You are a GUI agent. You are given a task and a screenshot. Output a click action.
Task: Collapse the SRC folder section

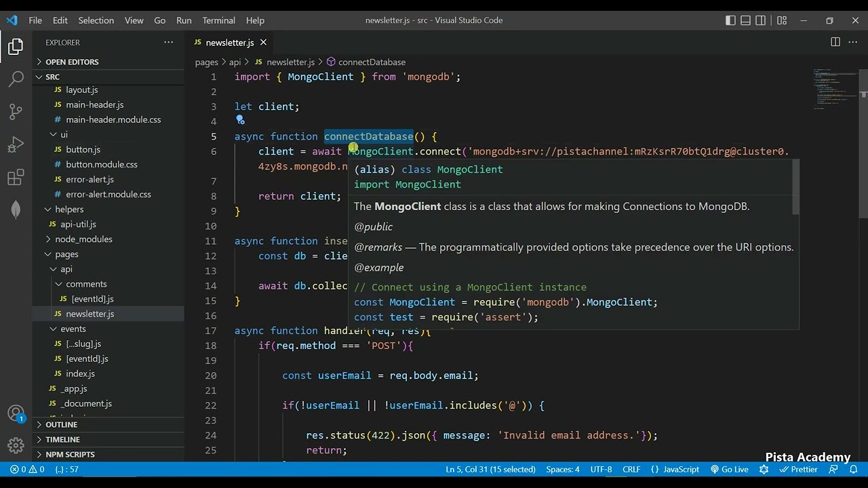108,77
